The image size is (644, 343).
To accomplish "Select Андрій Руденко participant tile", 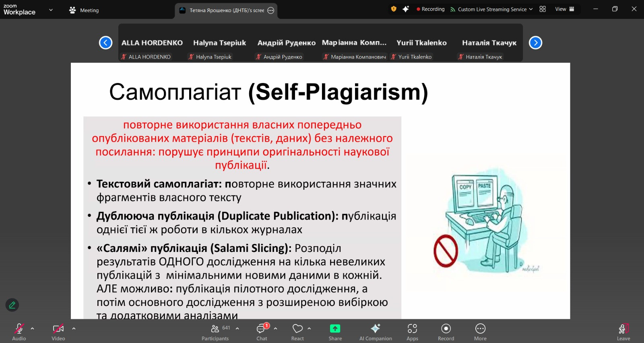I will pos(287,43).
